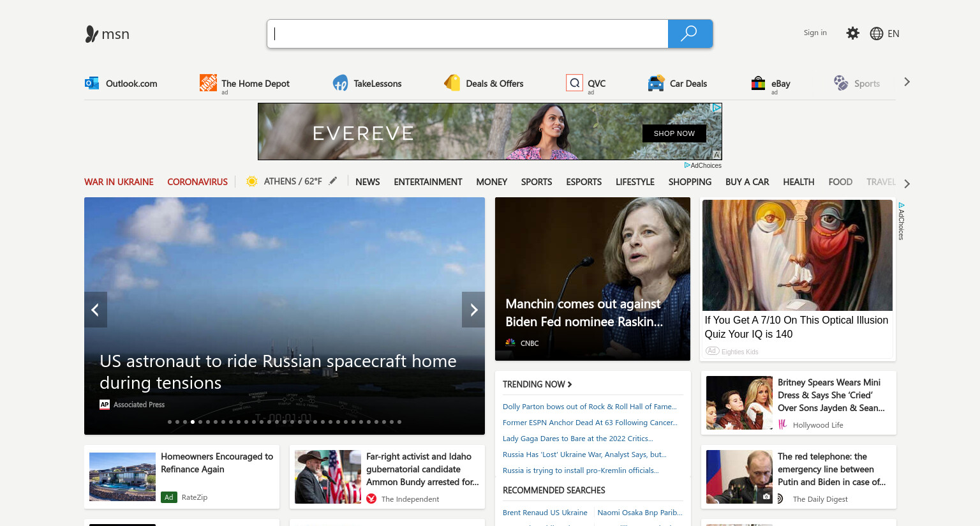Open Britney Spears mini dress story thumbnail
The image size is (980, 526).
pyautogui.click(x=739, y=403)
